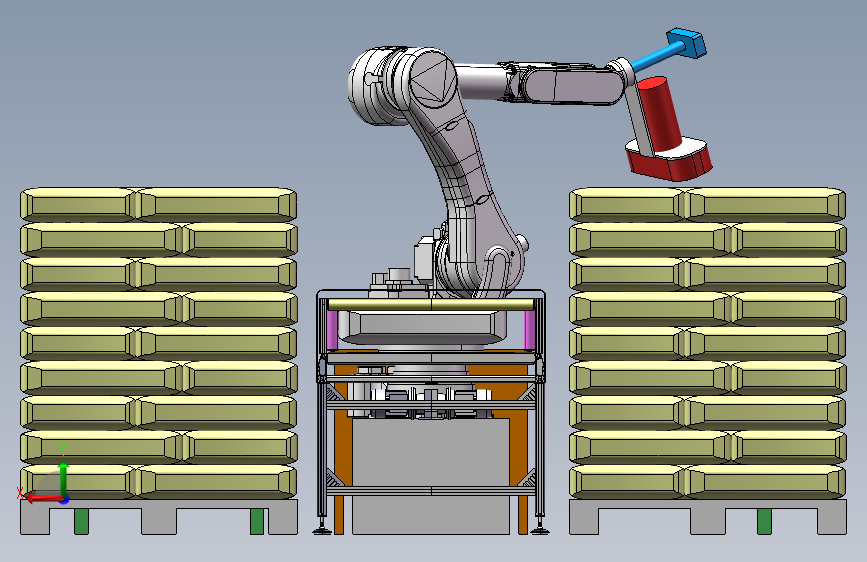This screenshot has height=562, width=867.
Task: Select the left green block under left pallet
Action: pos(81,522)
